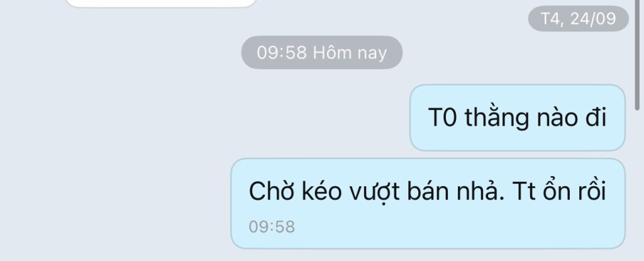644x261 pixels.
Task: Click the 09:58 timestamp inside the last message
Action: [x=272, y=227]
